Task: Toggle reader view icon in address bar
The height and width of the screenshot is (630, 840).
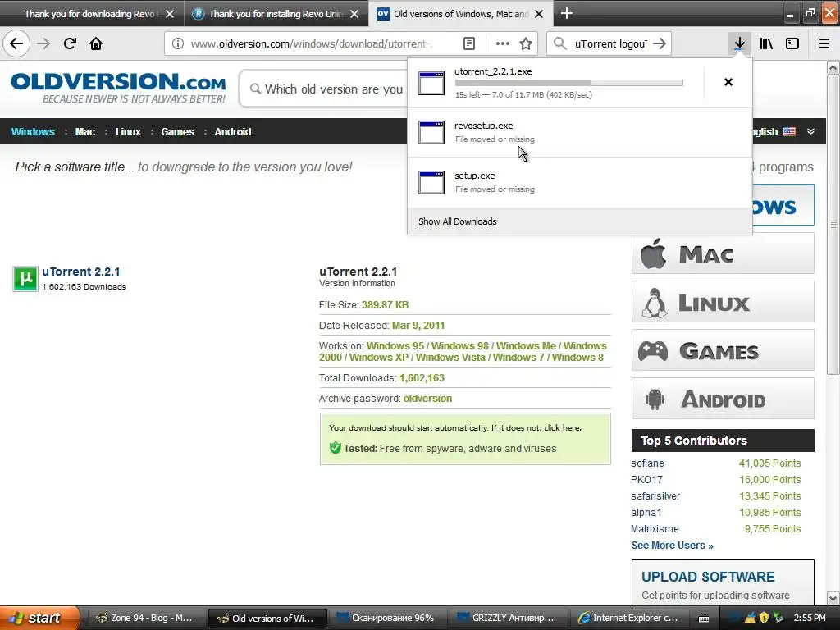Action: (x=468, y=43)
